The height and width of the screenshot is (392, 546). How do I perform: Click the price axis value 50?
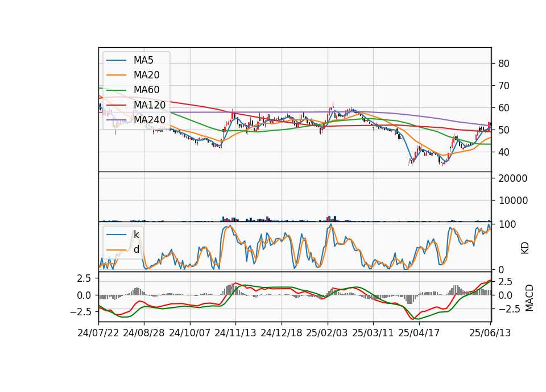[x=503, y=130]
